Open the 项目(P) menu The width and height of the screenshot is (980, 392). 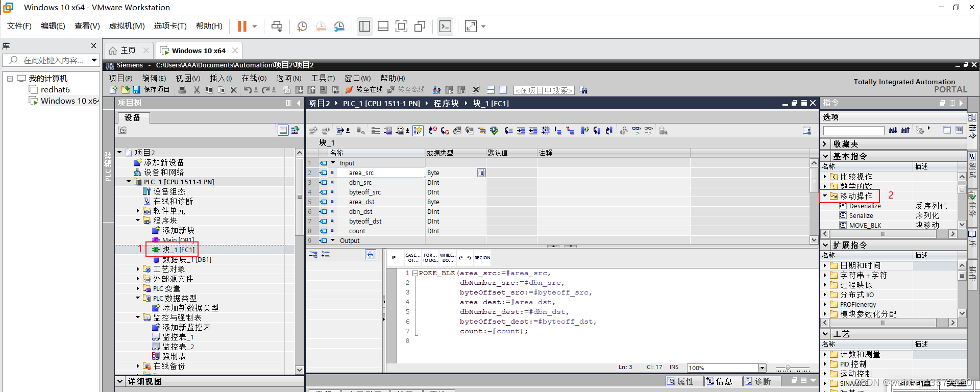[x=120, y=78]
